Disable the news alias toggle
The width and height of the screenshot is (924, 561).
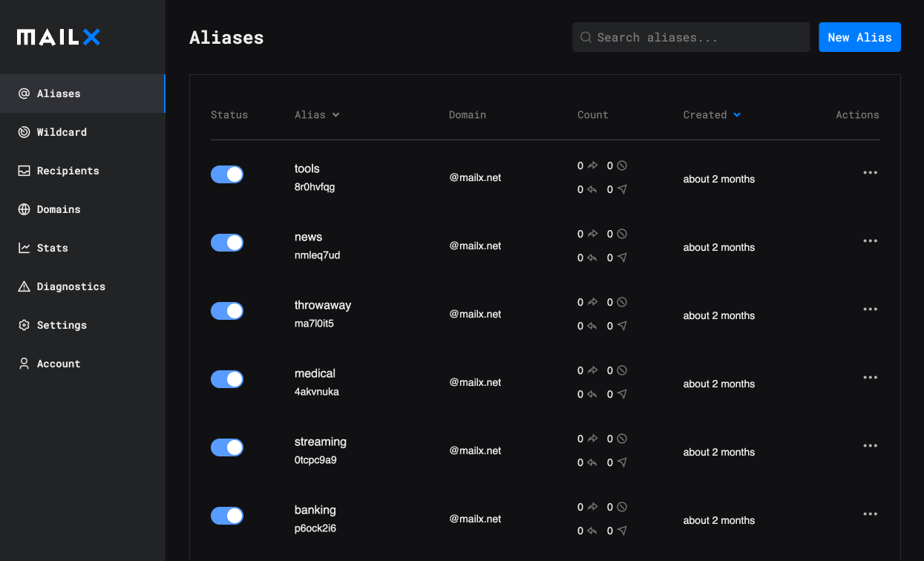click(x=227, y=243)
